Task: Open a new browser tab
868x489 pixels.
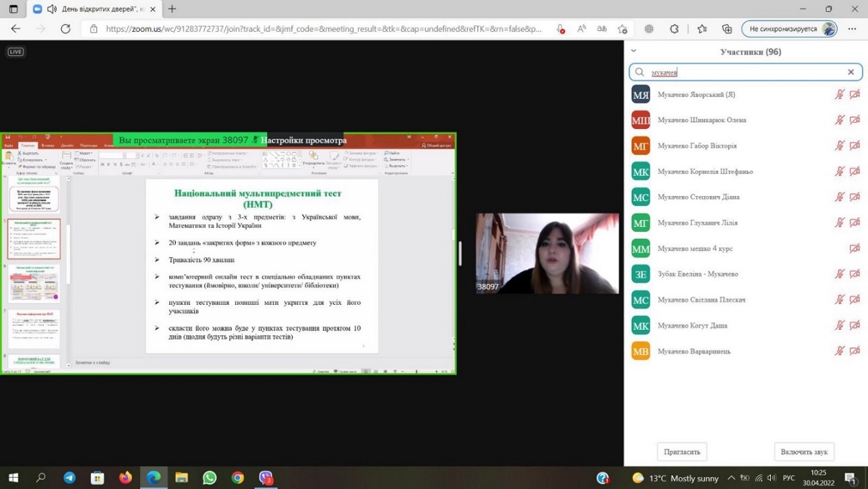Action: point(172,9)
